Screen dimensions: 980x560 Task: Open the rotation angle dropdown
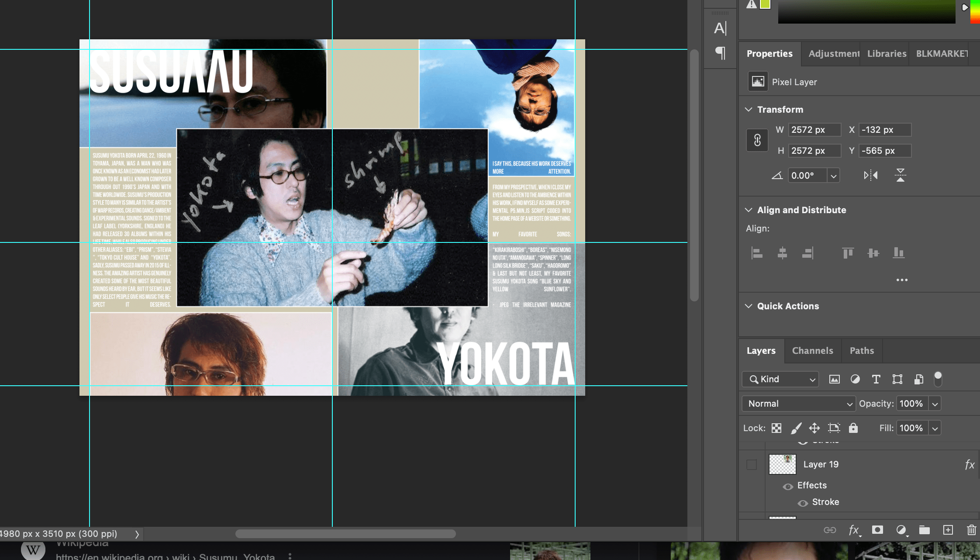[833, 176]
